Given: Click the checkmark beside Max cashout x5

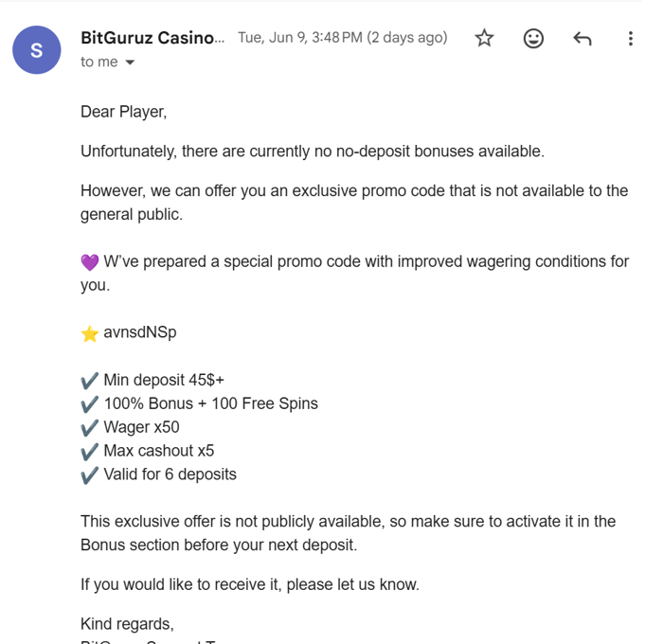Looking at the screenshot, I should pos(90,452).
